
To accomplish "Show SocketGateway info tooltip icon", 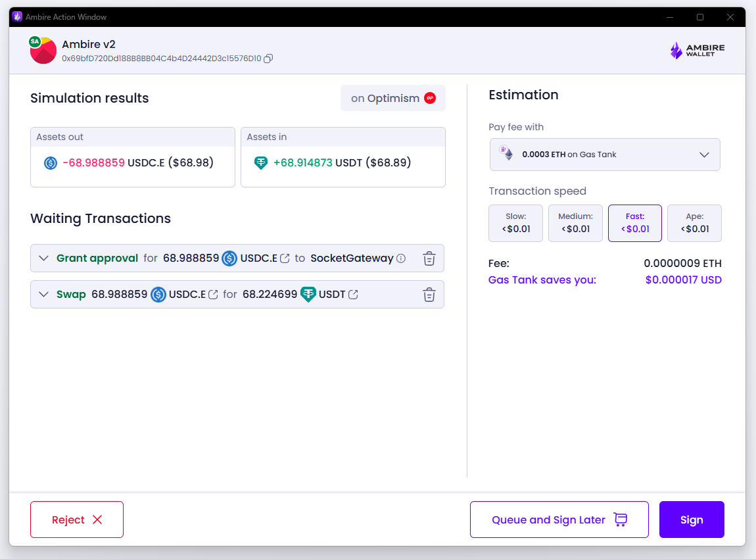I will click(400, 258).
